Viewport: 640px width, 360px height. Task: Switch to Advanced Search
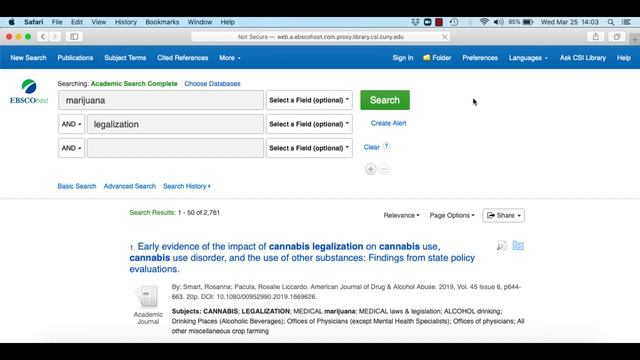pyautogui.click(x=129, y=186)
